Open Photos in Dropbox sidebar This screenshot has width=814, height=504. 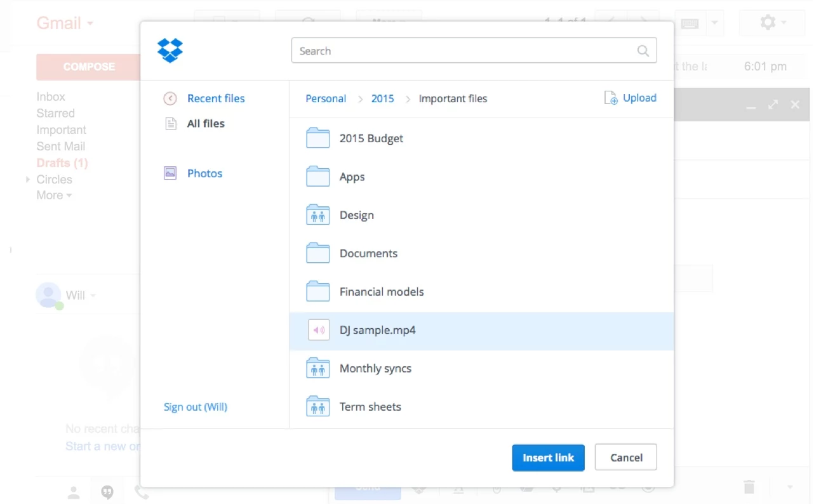204,173
